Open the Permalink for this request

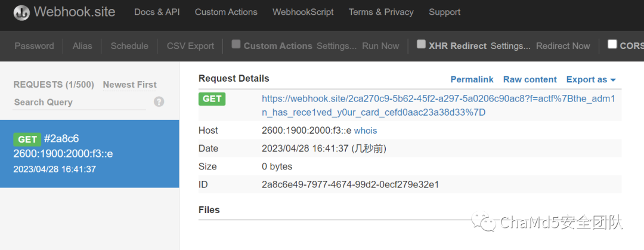(472, 80)
